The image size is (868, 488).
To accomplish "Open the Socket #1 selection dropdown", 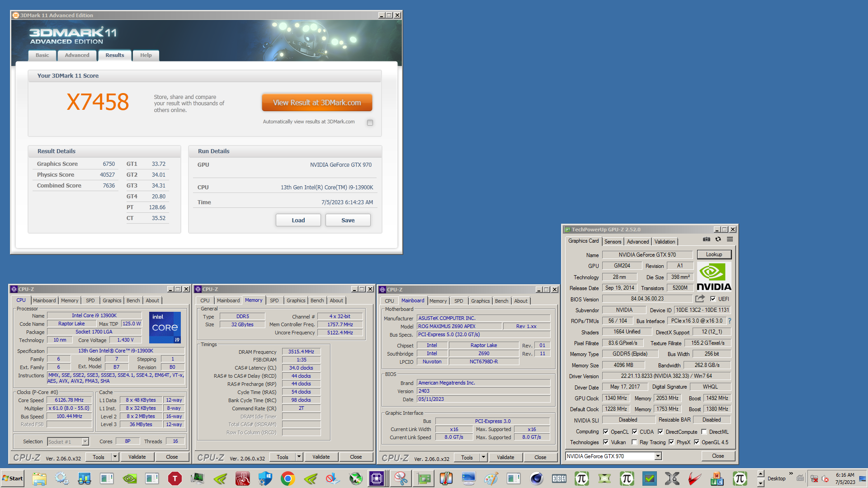I will [85, 441].
